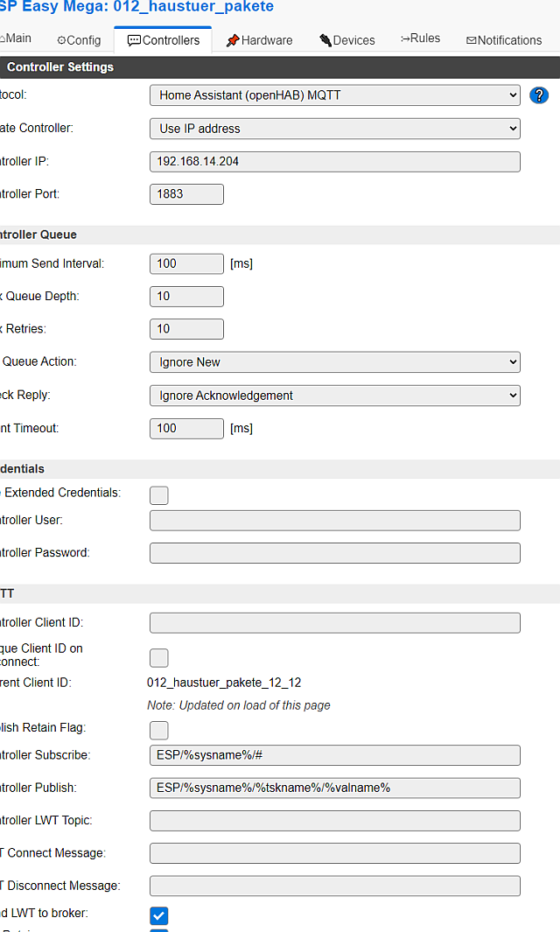Click the LWT Connect Message field
Screen dimensions: 560x932
[335, 853]
